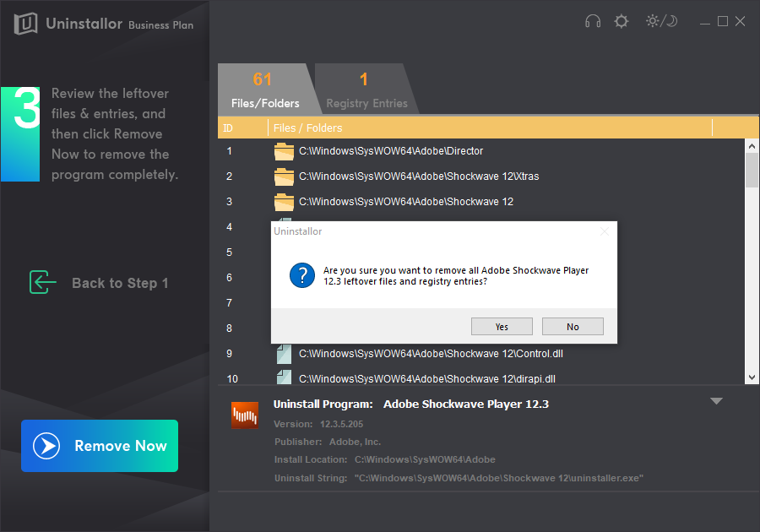Screen dimensions: 760x532
Task: Confirm removal by clicking Yes
Action: [x=502, y=327]
